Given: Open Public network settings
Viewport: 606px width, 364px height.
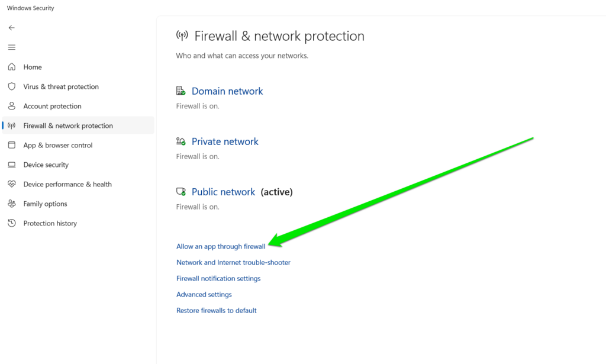Looking at the screenshot, I should tap(223, 192).
